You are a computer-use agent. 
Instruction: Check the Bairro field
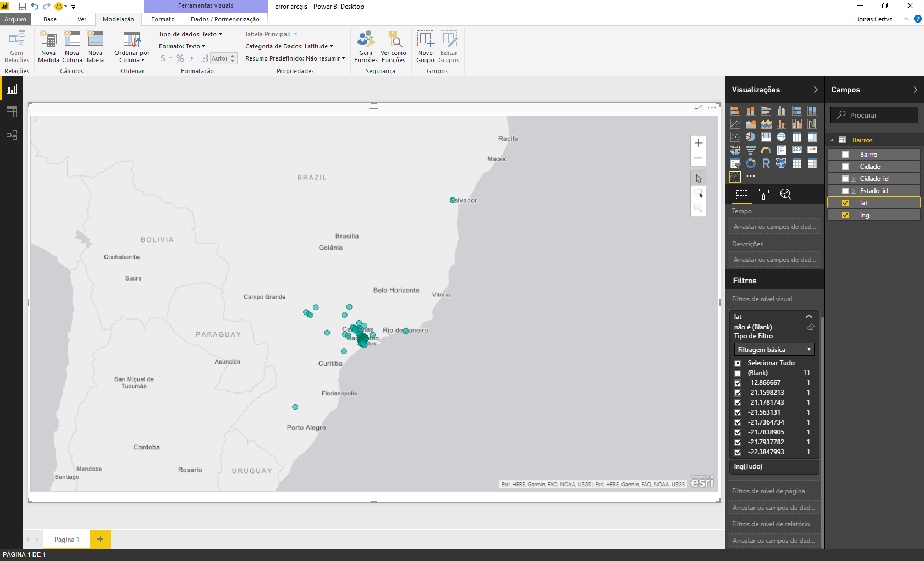click(845, 155)
